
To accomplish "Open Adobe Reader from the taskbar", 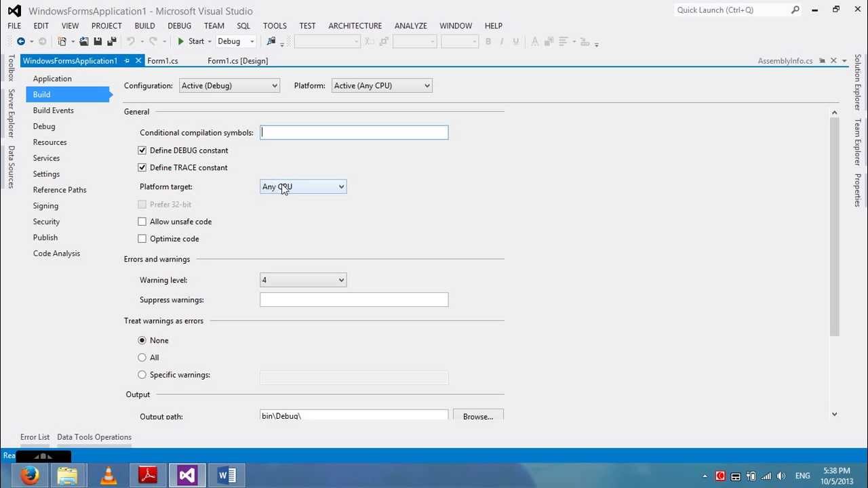I will tap(148, 476).
